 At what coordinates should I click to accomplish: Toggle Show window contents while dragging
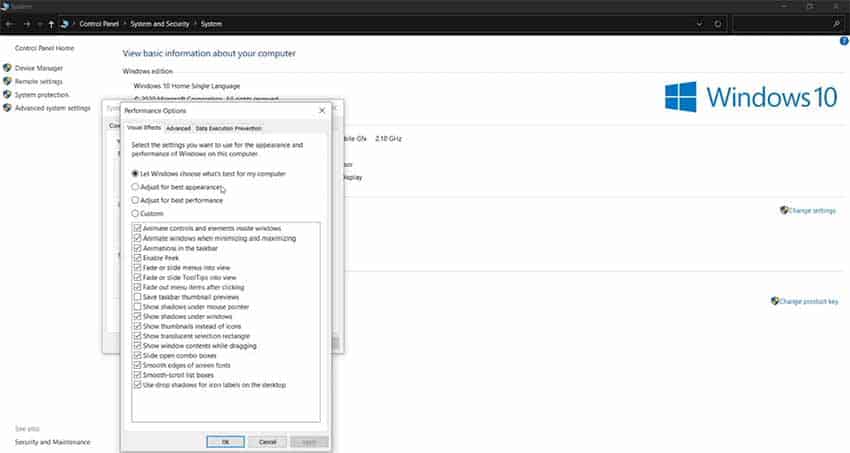click(x=138, y=346)
